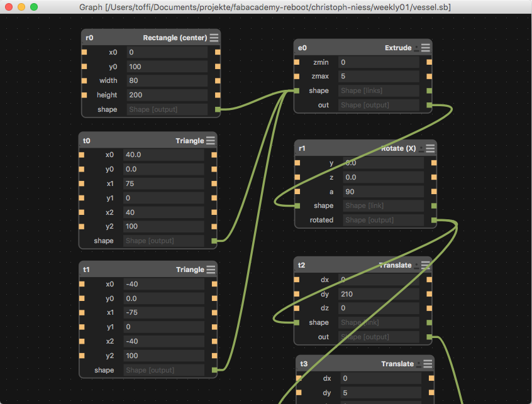
Task: Edit t1 x0 field showing -40
Action: click(164, 284)
